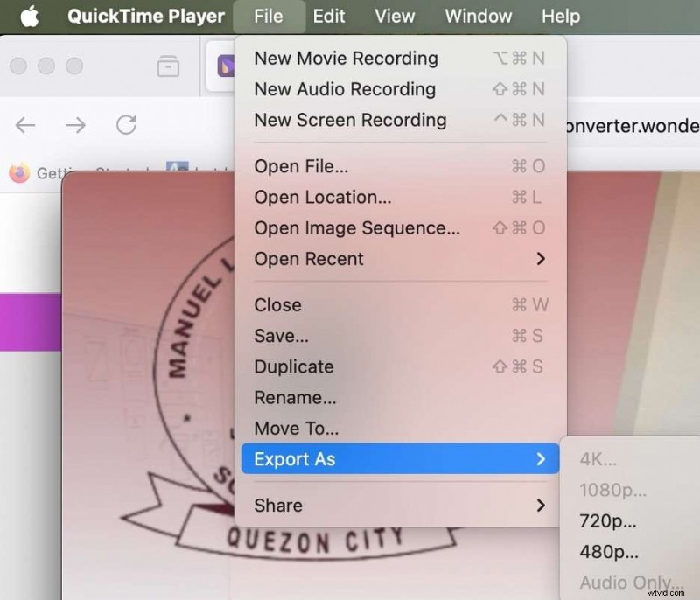The height and width of the screenshot is (600, 700).
Task: Choose the 720p export resolution
Action: pos(606,520)
